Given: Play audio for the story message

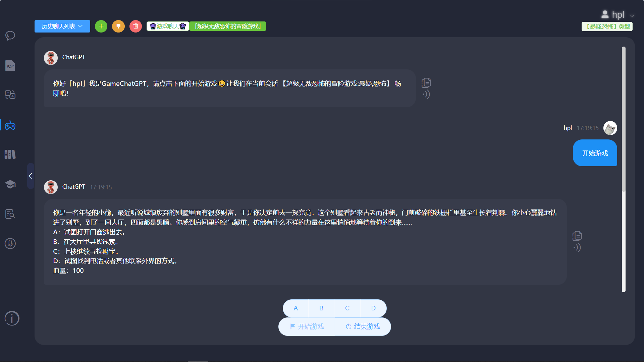Looking at the screenshot, I should (x=577, y=248).
